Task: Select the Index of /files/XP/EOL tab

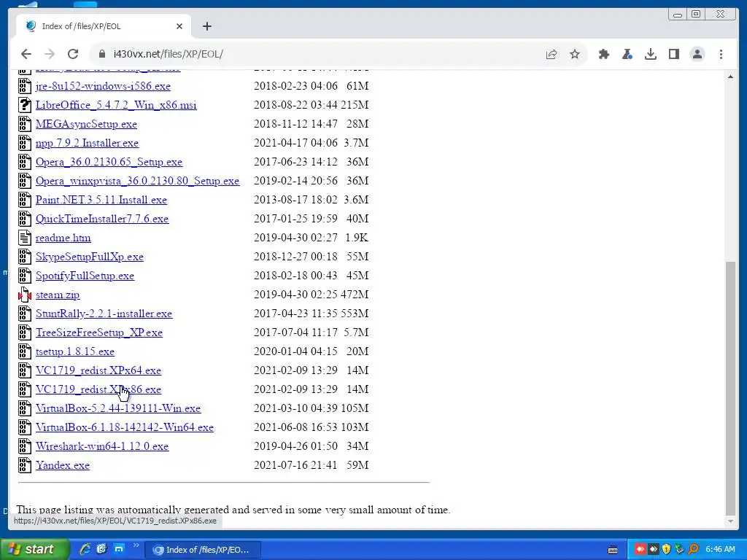Action: (x=104, y=26)
